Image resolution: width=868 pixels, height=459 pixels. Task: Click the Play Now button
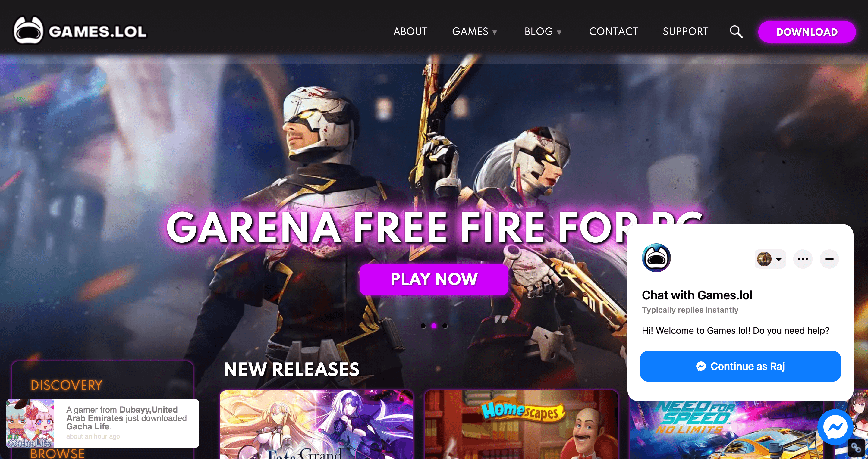click(x=434, y=279)
